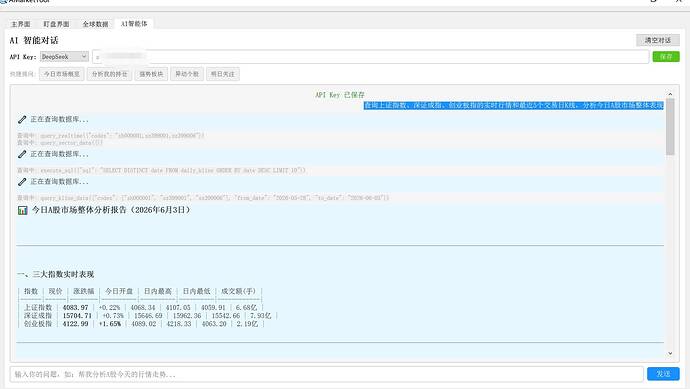
Task: Click the +1.65% change value
Action: [110, 324]
